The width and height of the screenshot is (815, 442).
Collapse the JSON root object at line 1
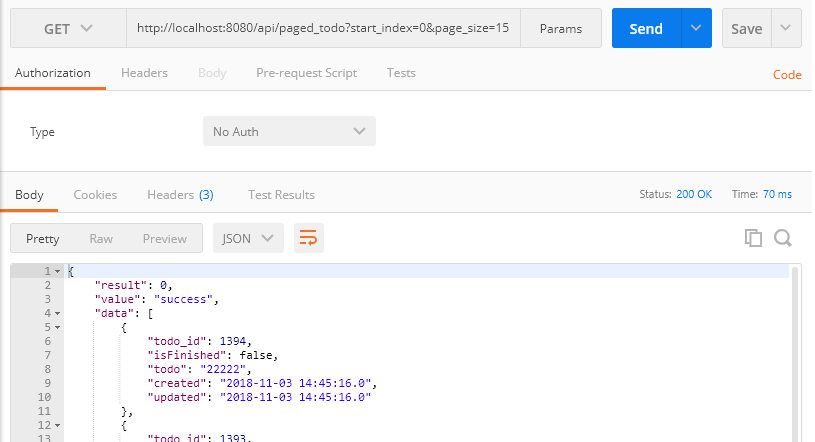click(58, 272)
